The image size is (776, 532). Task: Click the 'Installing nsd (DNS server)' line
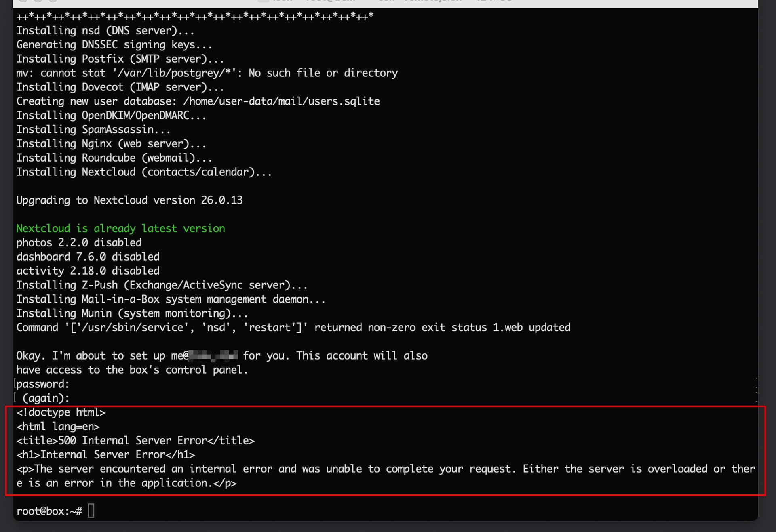105,31
